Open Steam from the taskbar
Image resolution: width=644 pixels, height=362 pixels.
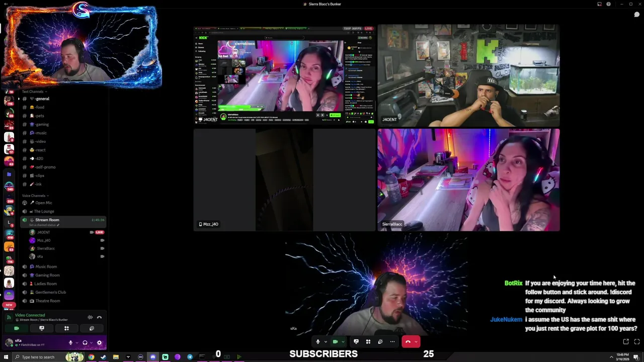[103, 357]
